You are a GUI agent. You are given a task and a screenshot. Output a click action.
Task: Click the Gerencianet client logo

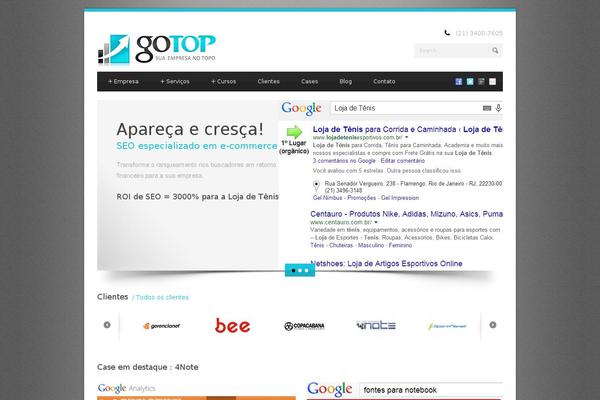[161, 326]
